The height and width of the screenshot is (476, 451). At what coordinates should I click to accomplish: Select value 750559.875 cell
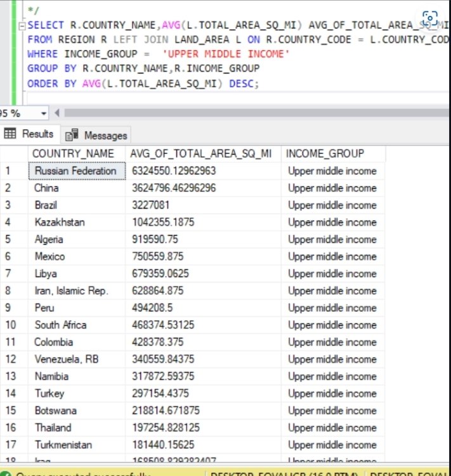[203, 257]
